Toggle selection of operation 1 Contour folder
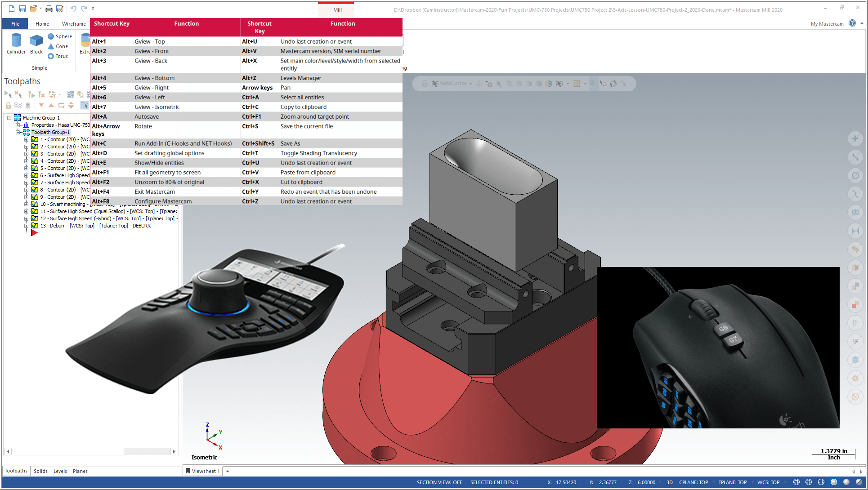This screenshot has width=868, height=490. (x=35, y=139)
